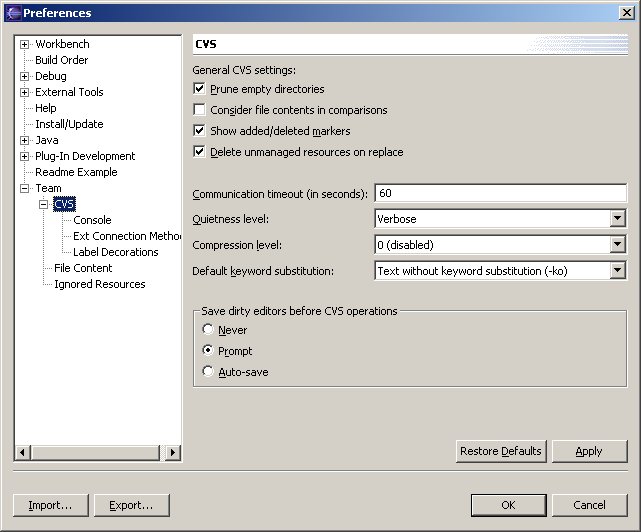Select the Never radio option
This screenshot has height=532, width=641.
tap(208, 330)
